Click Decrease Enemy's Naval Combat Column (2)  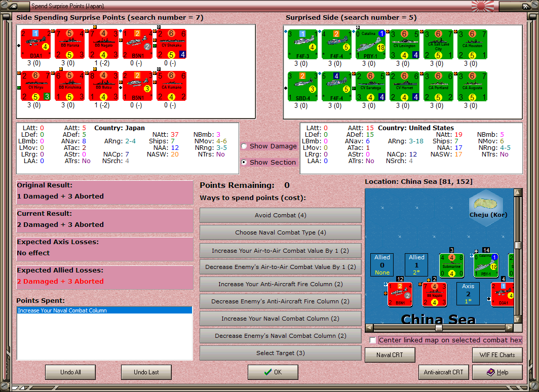[281, 336]
